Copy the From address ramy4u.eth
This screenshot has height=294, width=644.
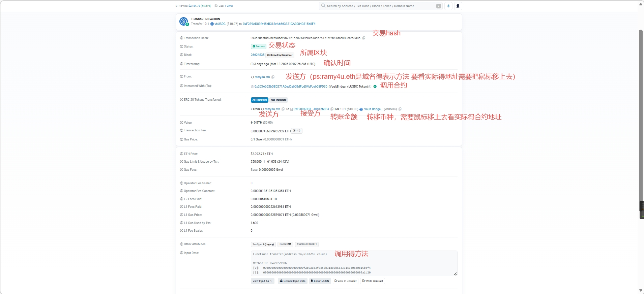[x=273, y=77]
